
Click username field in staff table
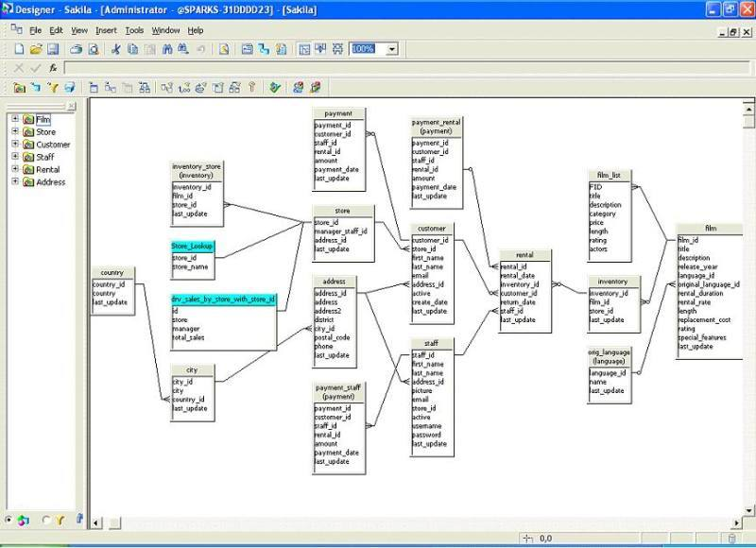click(x=427, y=426)
